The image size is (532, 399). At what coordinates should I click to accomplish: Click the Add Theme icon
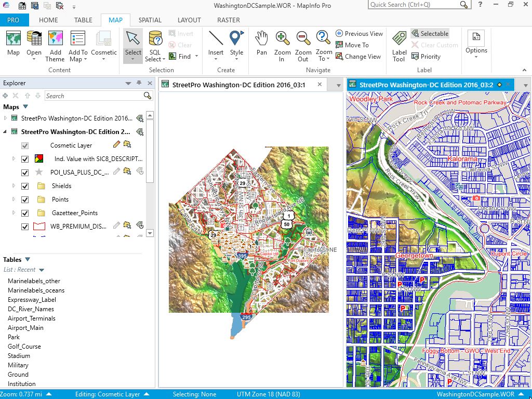tap(55, 43)
